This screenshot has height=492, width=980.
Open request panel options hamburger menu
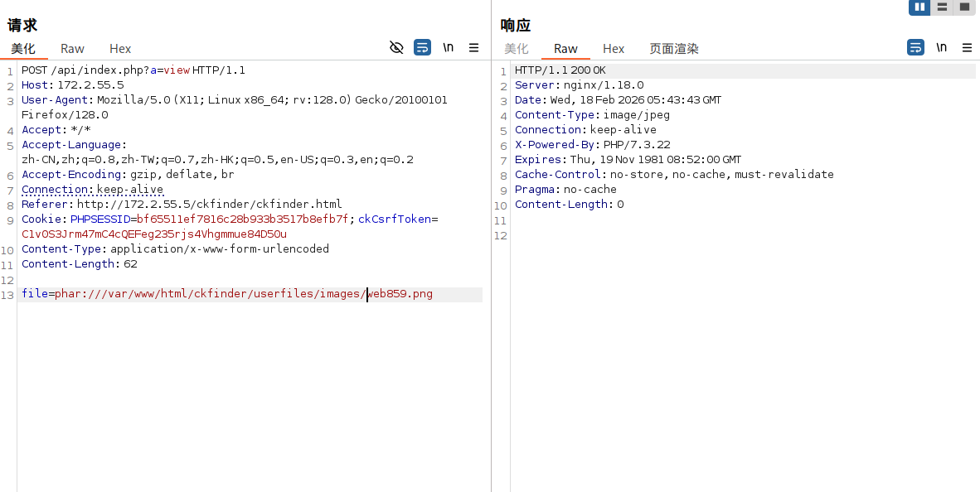tap(473, 47)
